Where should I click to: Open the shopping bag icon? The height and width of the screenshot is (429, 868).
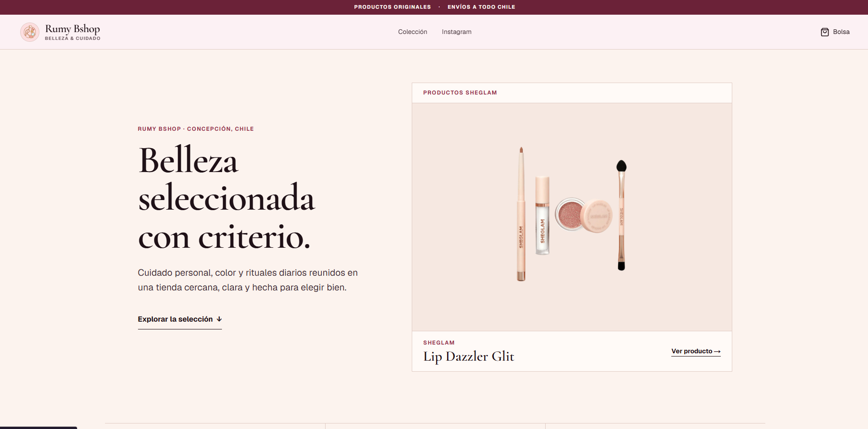pyautogui.click(x=824, y=32)
